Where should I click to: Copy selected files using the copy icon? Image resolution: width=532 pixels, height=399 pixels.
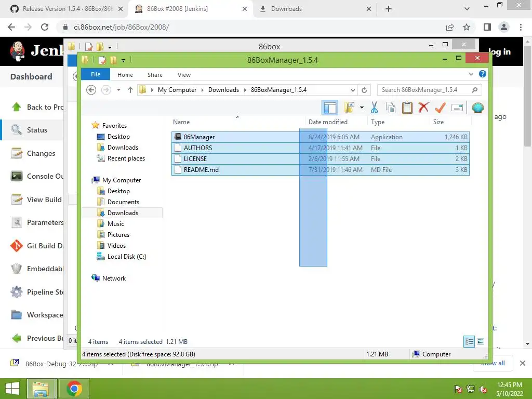point(391,108)
